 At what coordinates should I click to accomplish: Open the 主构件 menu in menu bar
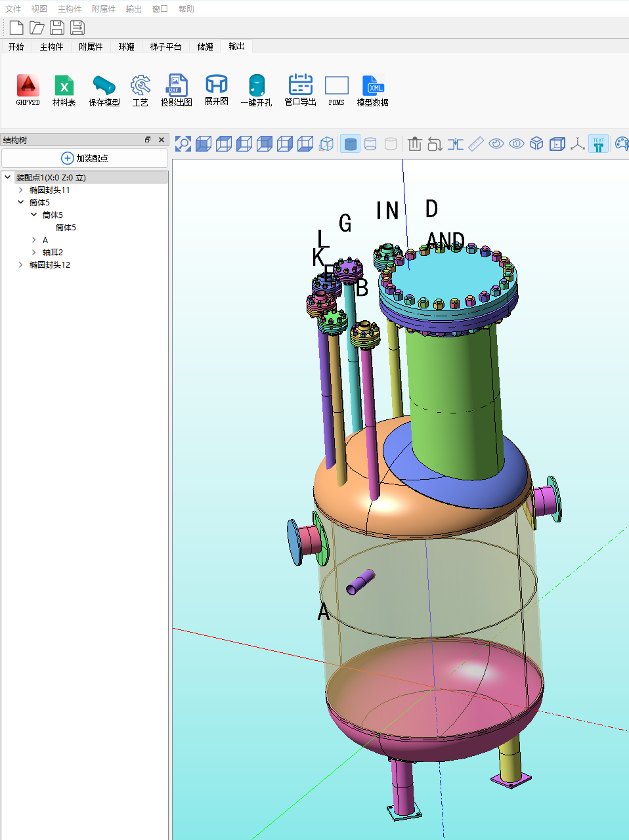[70, 9]
